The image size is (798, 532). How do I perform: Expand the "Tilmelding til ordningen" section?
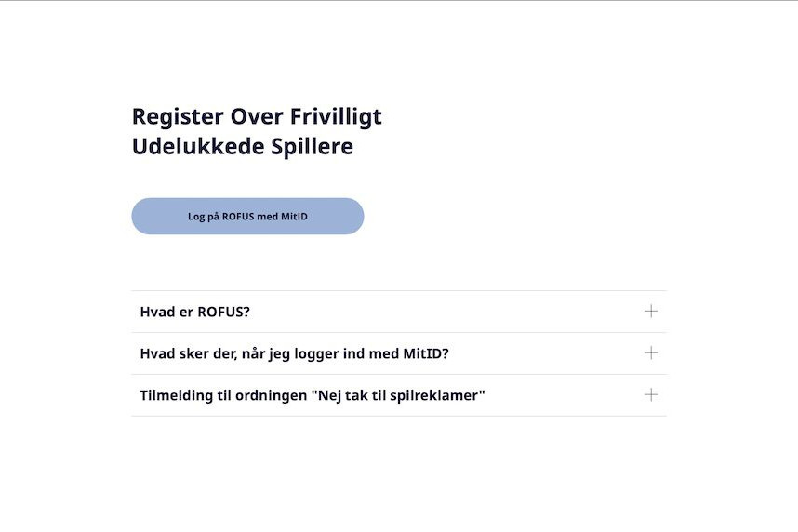[398, 395]
